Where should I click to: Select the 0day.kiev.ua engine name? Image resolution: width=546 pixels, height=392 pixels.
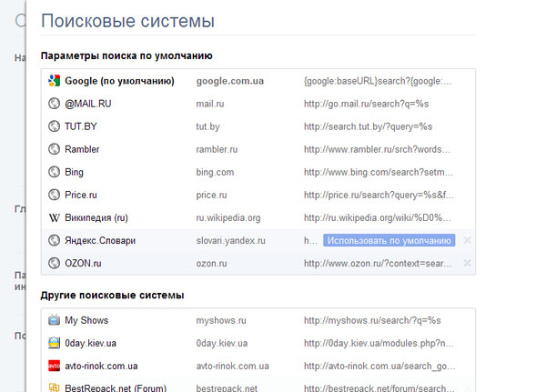coord(90,343)
